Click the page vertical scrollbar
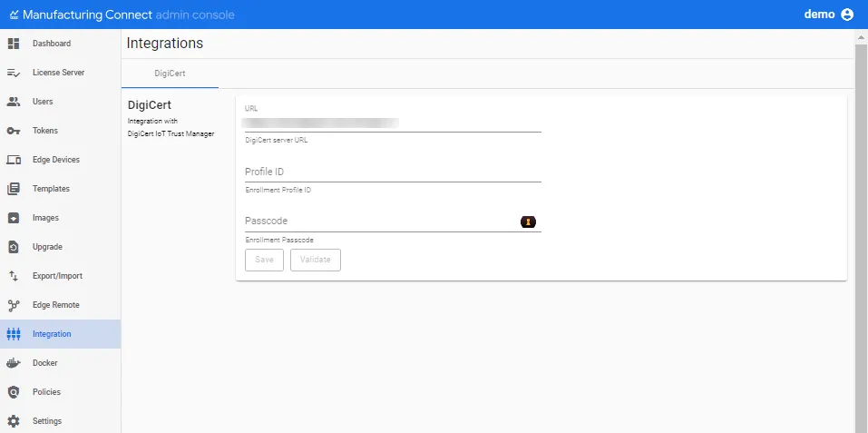 click(862, 237)
